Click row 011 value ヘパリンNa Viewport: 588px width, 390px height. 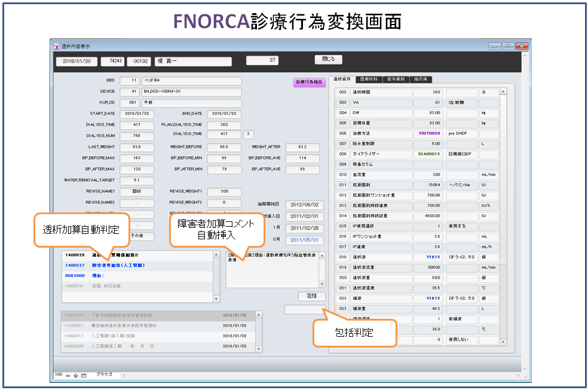point(461,185)
